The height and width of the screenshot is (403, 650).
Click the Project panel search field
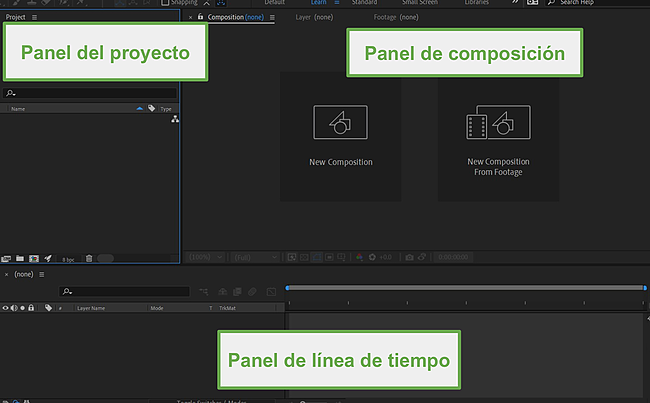pyautogui.click(x=90, y=93)
